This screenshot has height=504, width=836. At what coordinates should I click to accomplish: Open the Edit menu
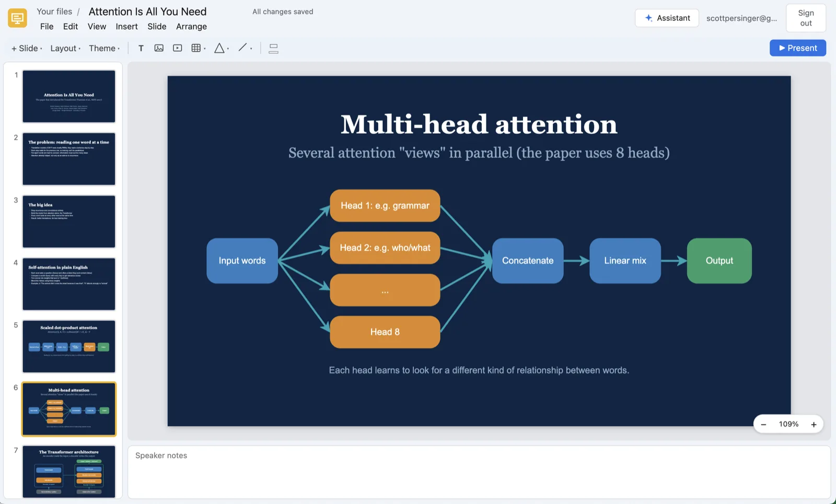[71, 27]
